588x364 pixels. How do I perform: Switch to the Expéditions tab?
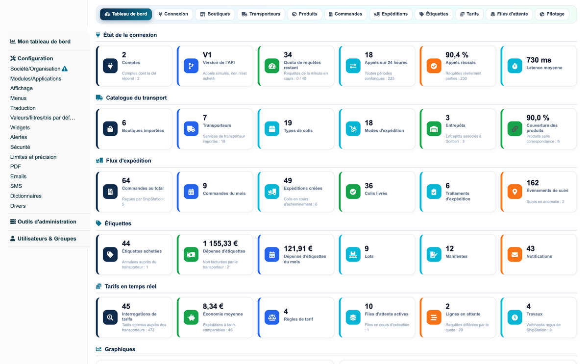391,14
